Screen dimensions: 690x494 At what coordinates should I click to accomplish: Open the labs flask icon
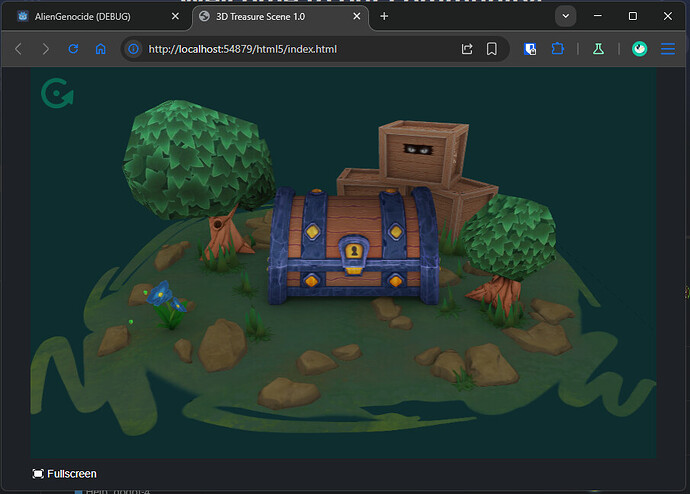tap(598, 49)
